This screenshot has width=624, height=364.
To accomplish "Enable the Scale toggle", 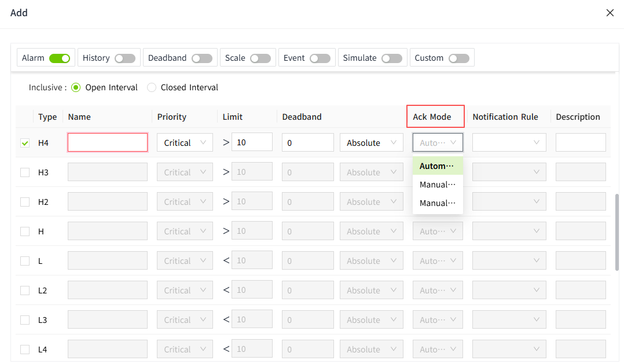I will click(260, 58).
